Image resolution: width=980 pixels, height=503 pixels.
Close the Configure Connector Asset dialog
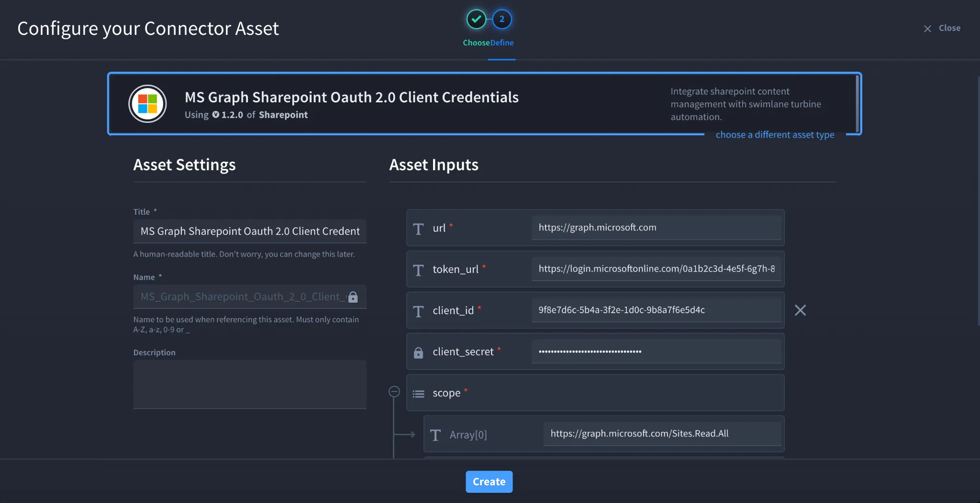tap(942, 28)
